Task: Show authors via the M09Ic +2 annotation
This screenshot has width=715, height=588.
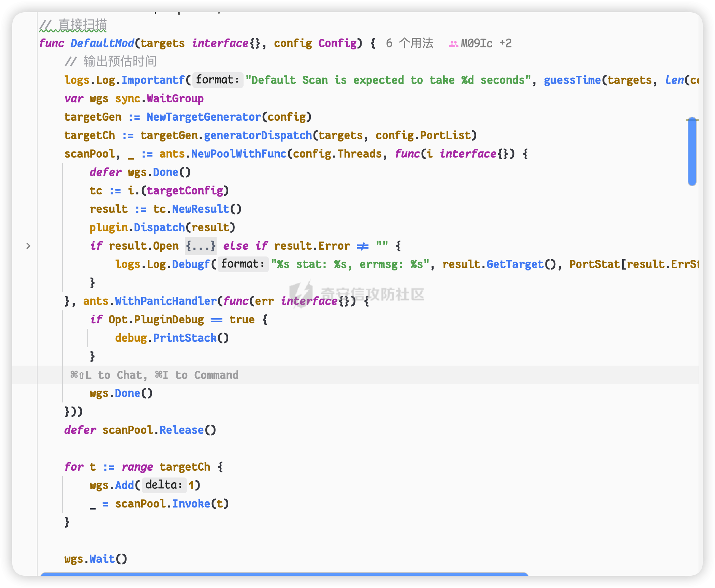Action: pos(486,43)
